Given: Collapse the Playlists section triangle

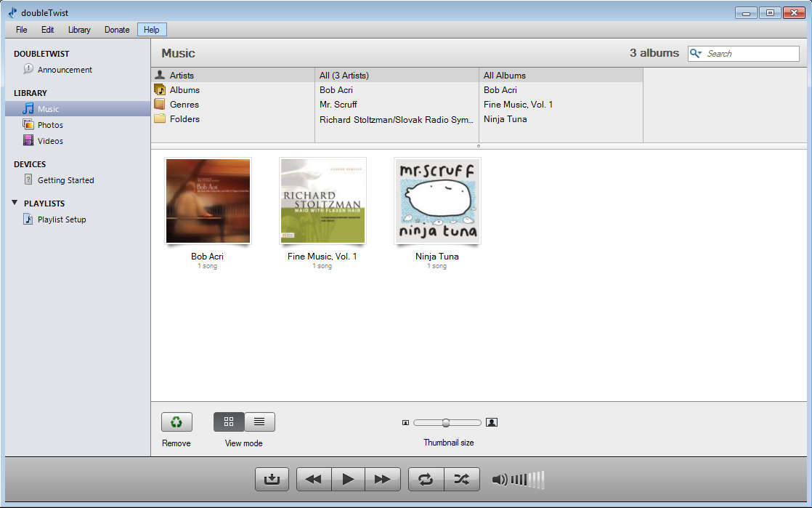Looking at the screenshot, I should click(15, 203).
